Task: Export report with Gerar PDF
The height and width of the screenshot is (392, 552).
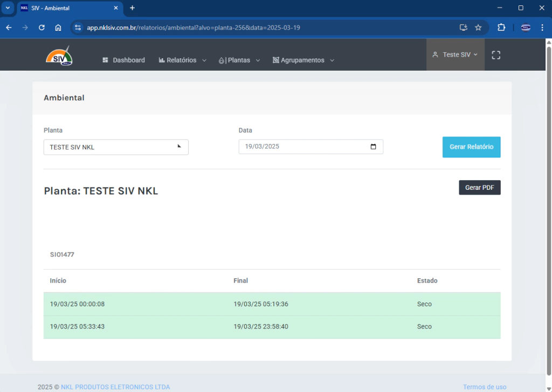Action: (479, 188)
